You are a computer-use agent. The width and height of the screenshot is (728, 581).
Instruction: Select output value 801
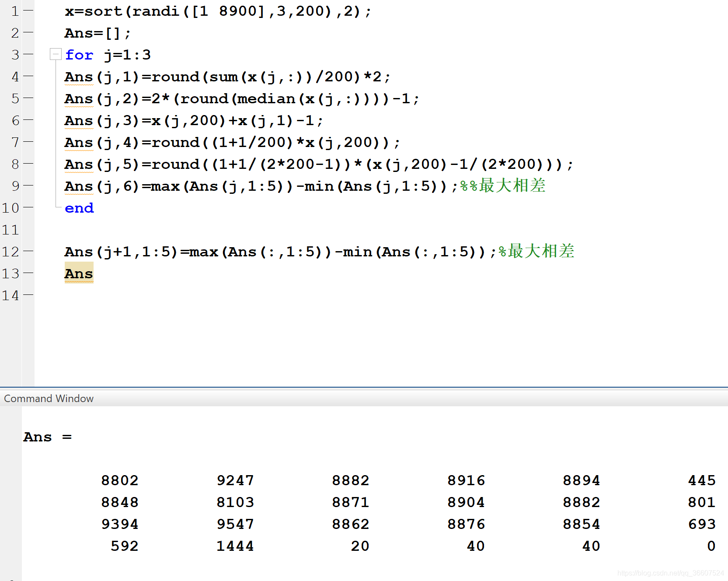click(701, 502)
